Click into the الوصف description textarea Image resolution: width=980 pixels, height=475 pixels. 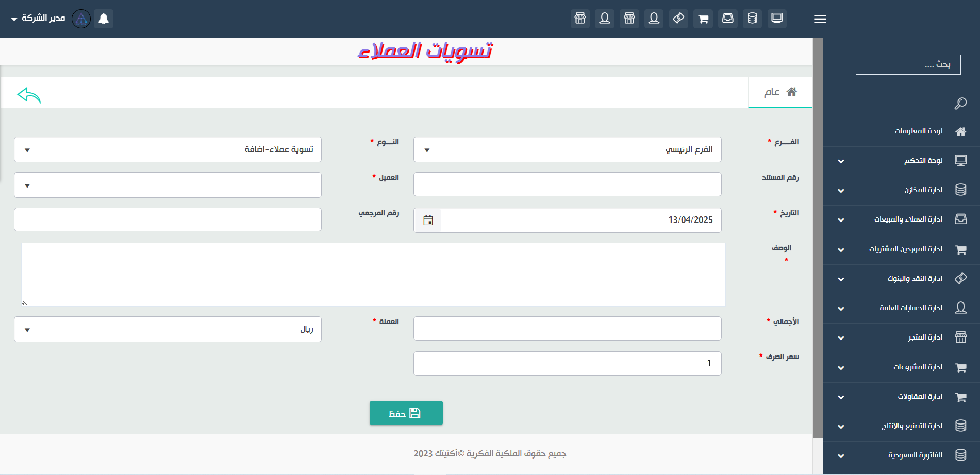373,275
